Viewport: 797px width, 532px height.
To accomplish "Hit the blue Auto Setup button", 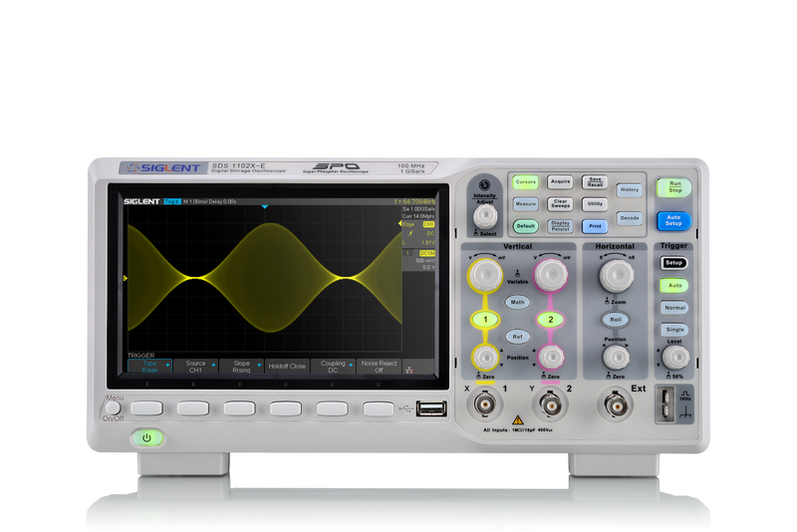I will pos(673,220).
